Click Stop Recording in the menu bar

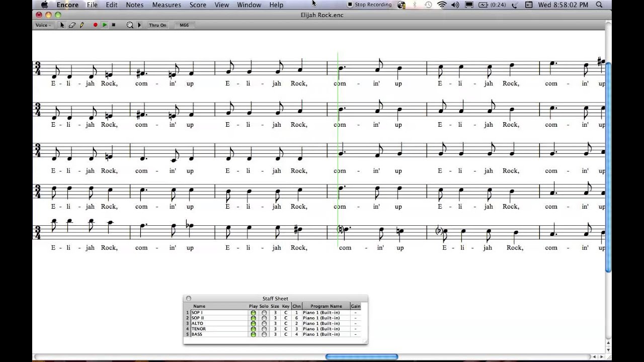[369, 5]
